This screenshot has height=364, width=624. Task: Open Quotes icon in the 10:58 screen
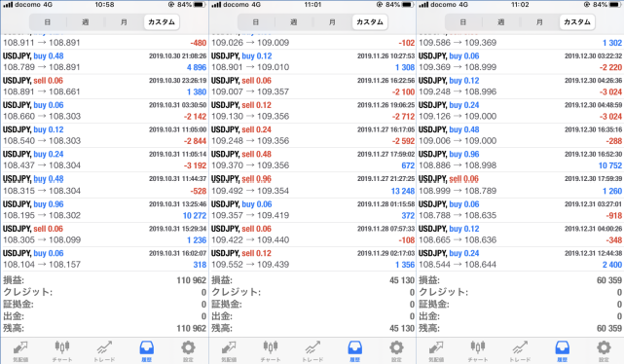coord(20,351)
